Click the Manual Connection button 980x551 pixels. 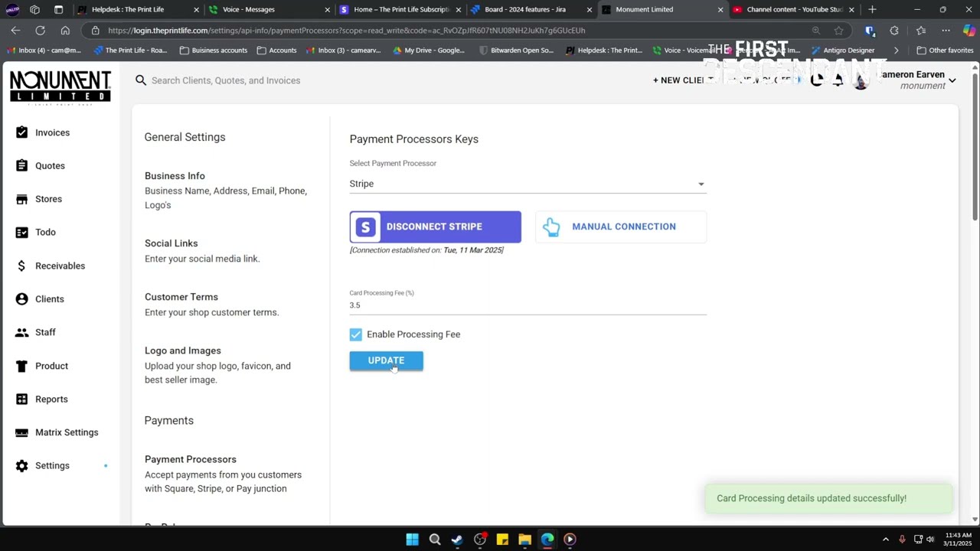621,227
